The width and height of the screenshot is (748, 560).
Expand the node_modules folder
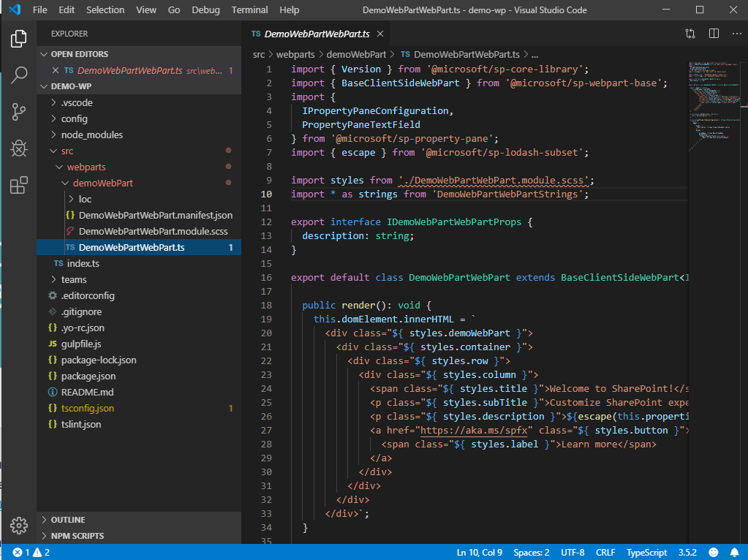(91, 135)
